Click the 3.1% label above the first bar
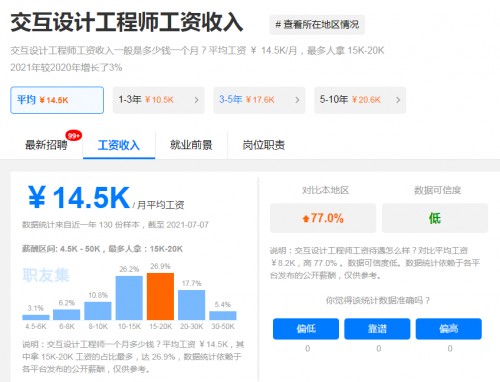The height and width of the screenshot is (382, 500). [x=36, y=308]
